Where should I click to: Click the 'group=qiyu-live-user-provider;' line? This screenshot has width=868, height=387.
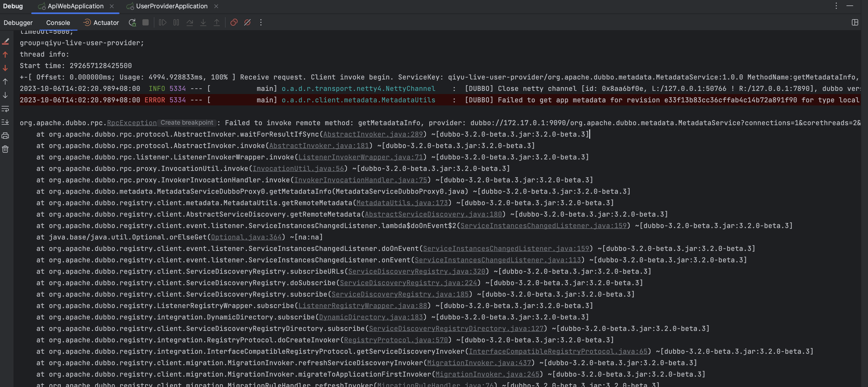pos(82,43)
